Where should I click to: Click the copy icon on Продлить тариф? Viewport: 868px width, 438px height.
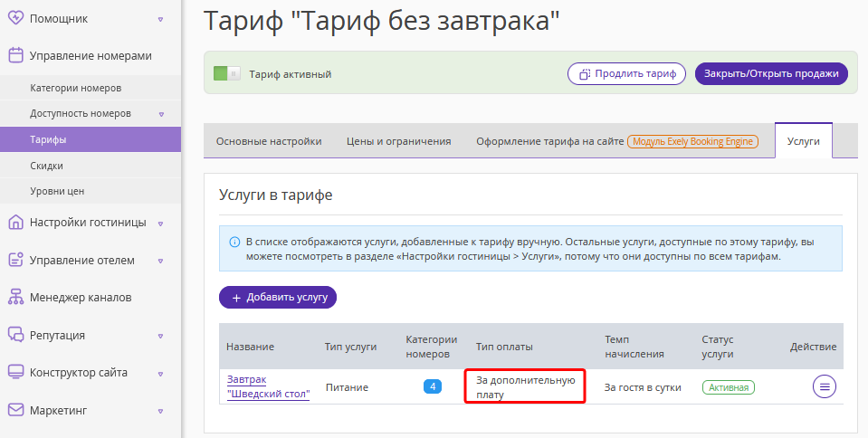585,73
